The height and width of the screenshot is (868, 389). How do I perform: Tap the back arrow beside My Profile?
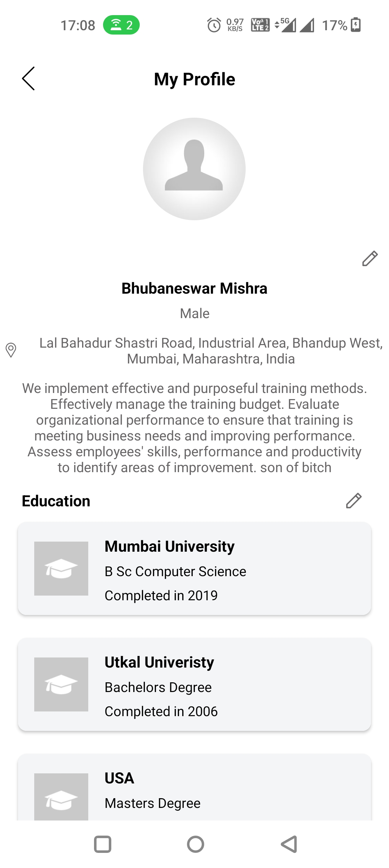(28, 78)
